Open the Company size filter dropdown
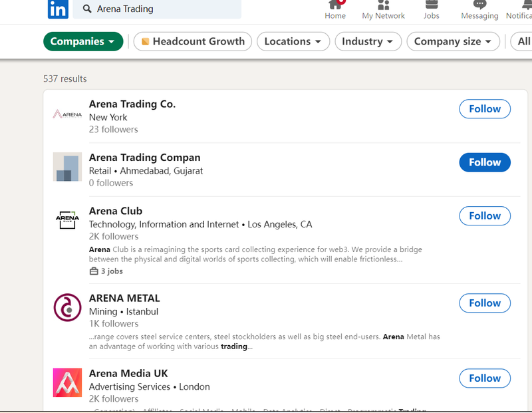 click(x=453, y=41)
